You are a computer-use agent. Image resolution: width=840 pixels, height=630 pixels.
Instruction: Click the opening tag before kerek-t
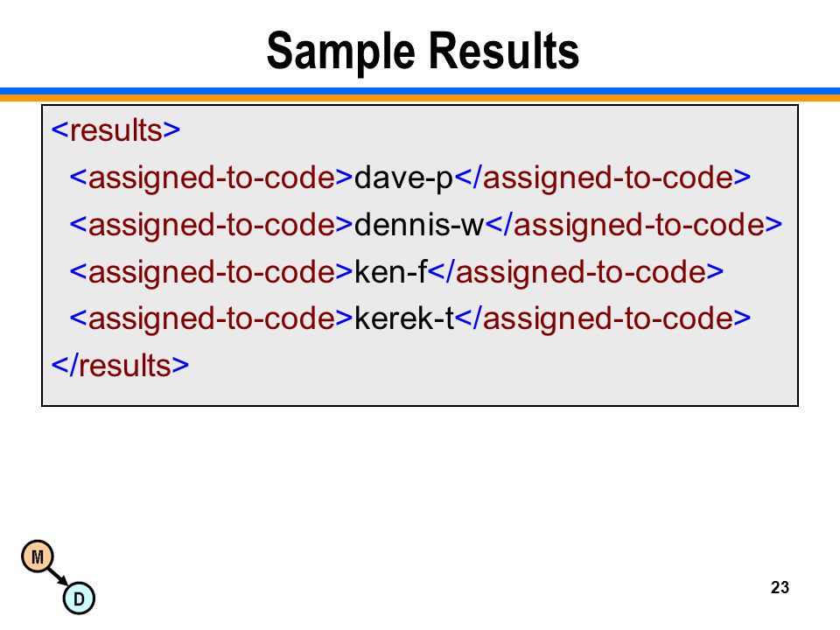[x=211, y=318]
